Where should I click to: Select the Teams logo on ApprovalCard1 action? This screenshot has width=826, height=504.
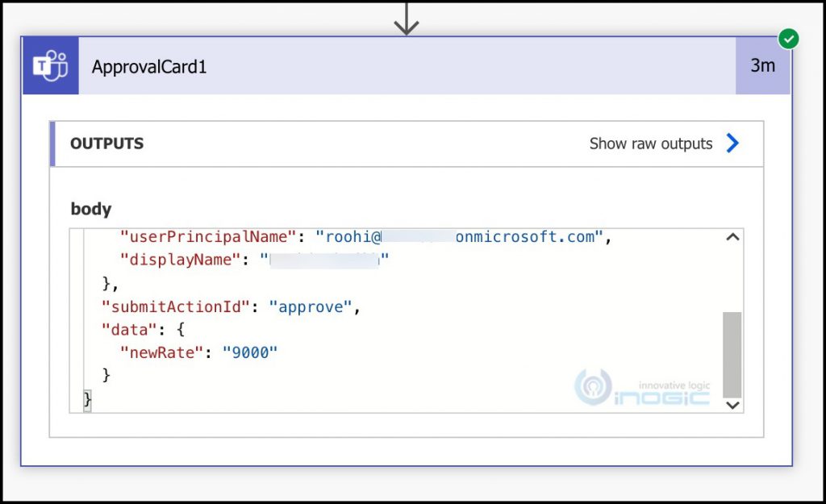click(50, 65)
